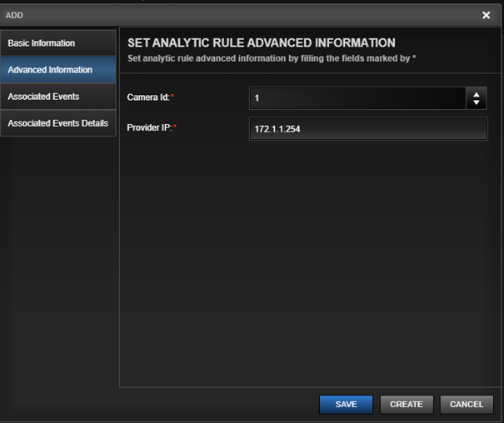Click the Set Analytic Rule Advanced Information heading
This screenshot has height=423, width=504.
tap(262, 42)
